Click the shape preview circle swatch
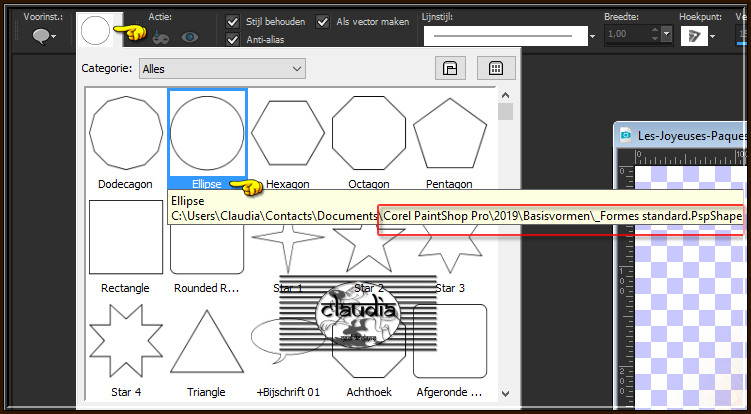The height and width of the screenshot is (414, 751). point(95,30)
